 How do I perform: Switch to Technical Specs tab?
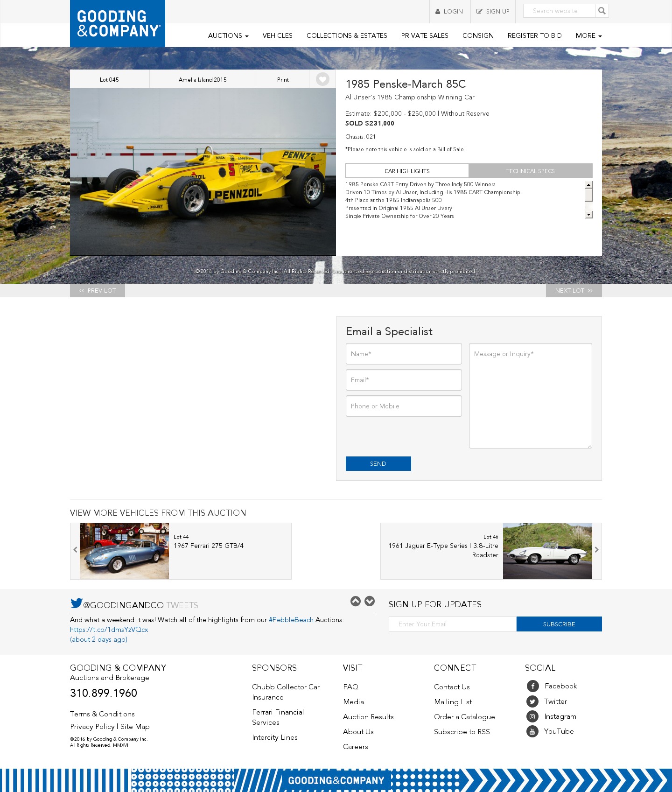531,171
